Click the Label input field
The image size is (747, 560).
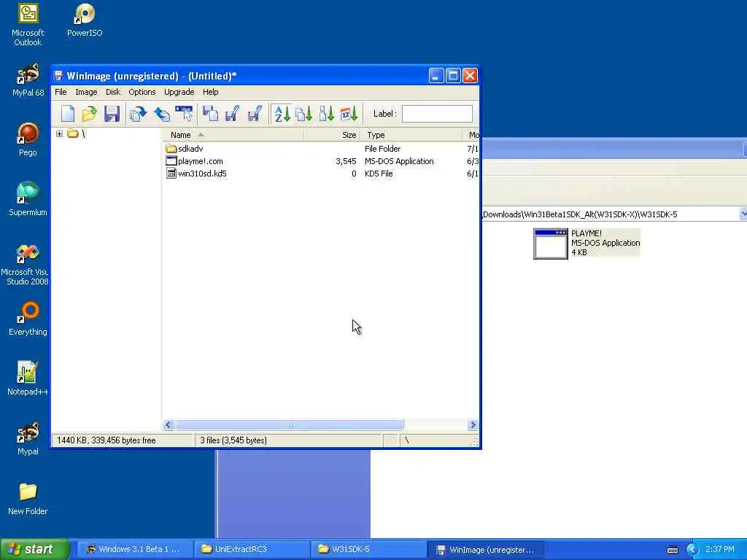pos(438,114)
